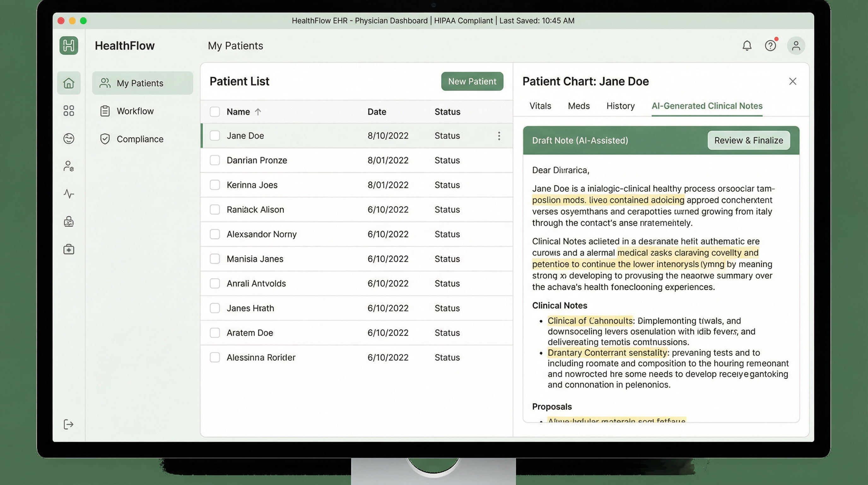Screen dimensions: 868x485
Task: Open the user profile avatar
Action: tap(796, 45)
